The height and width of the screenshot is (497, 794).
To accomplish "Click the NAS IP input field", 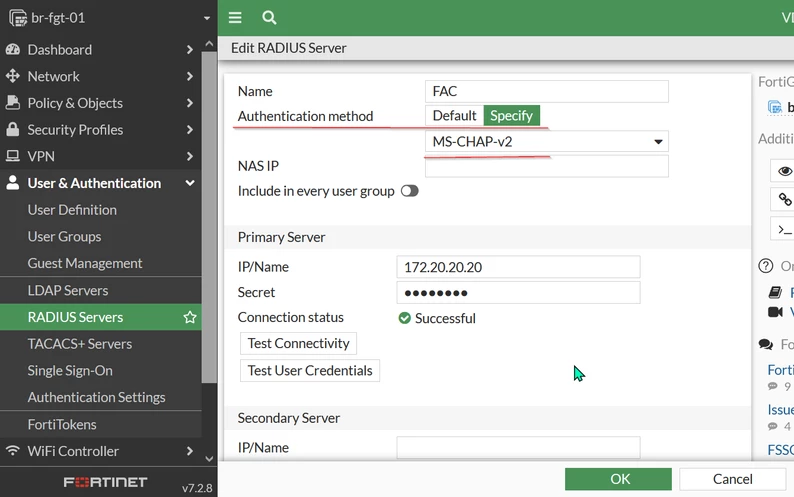I will [547, 166].
